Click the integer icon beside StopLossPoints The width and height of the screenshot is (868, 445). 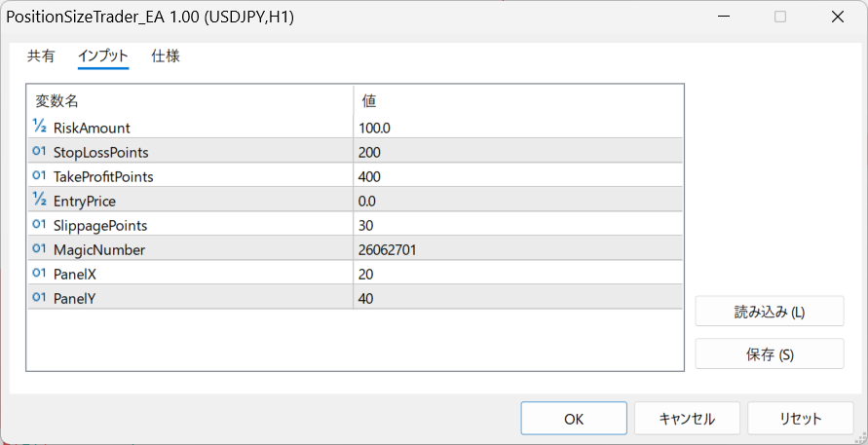coord(39,151)
